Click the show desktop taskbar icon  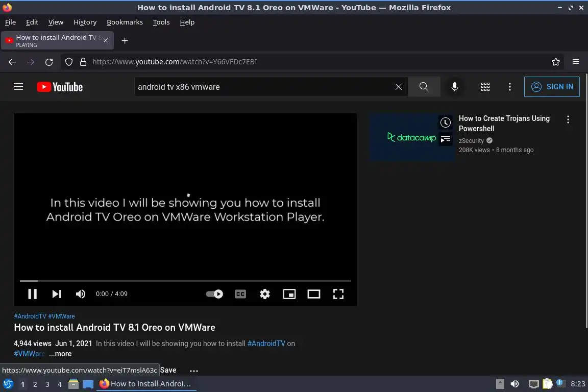pos(88,384)
